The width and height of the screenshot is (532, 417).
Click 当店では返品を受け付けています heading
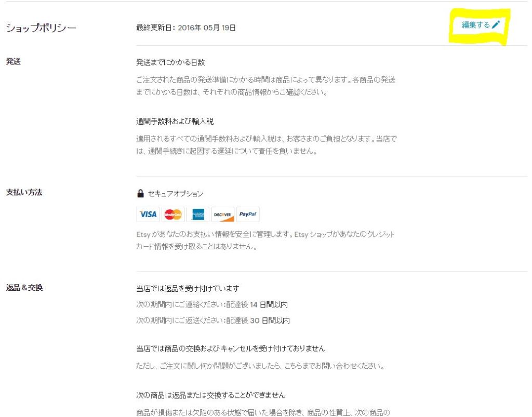click(188, 289)
